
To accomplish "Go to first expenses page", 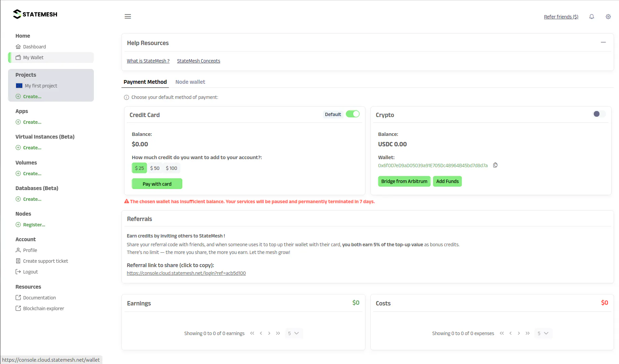I will pyautogui.click(x=502, y=333).
